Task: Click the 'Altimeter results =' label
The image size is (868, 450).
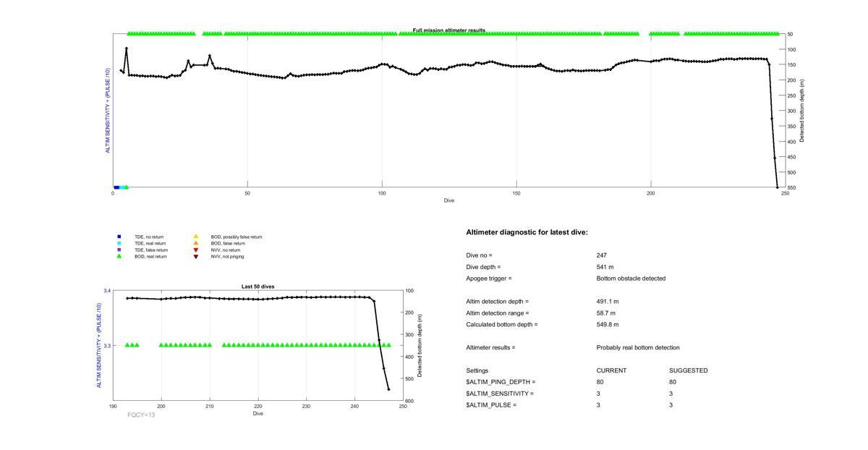Action: point(491,348)
